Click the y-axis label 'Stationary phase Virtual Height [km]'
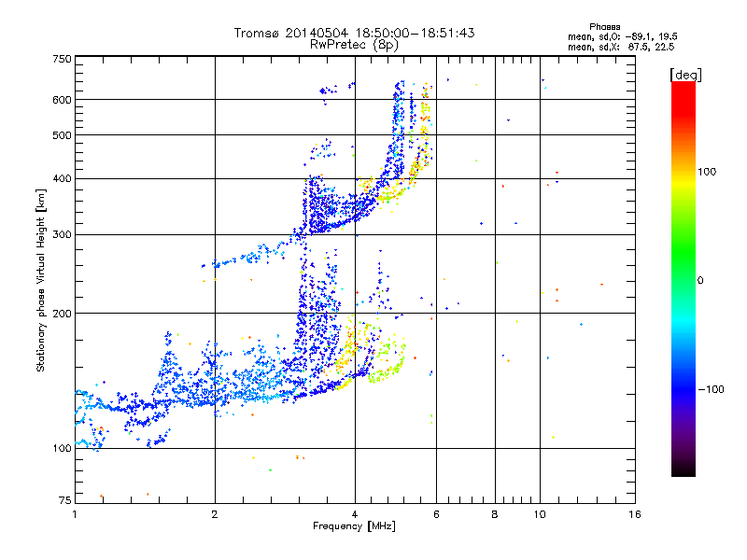 click(41, 280)
